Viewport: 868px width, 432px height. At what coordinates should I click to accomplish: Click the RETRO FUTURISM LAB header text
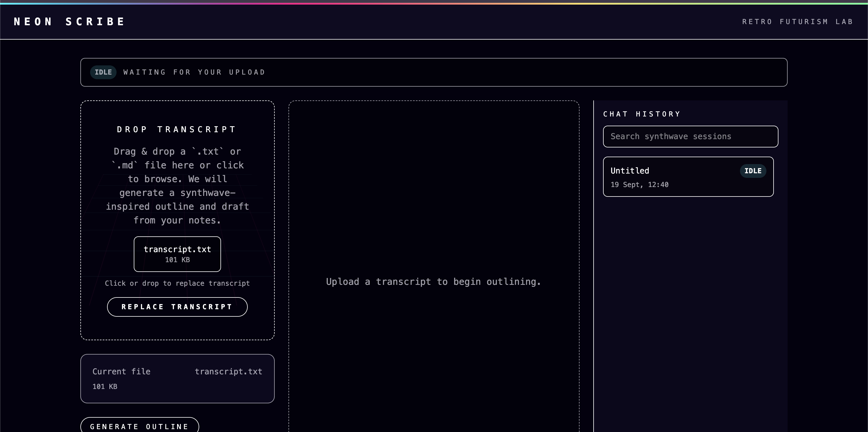coord(797,22)
